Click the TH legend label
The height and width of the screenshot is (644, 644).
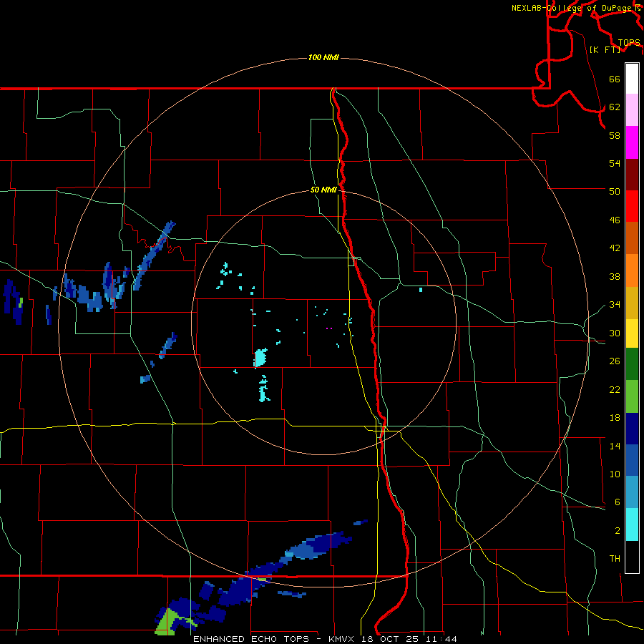615,559
